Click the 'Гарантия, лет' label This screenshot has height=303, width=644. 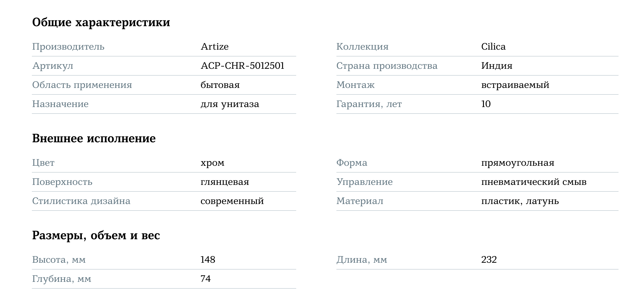coord(369,104)
